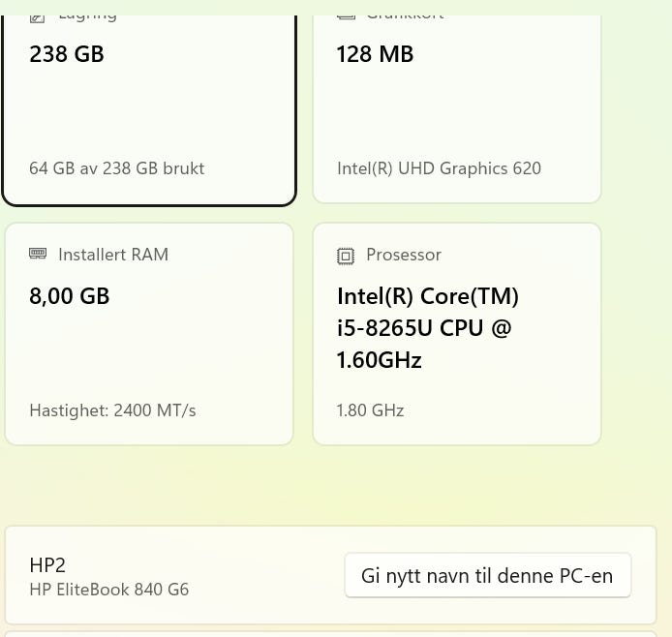Select the '64 GB av 238 GB brukt' text
The width and height of the screenshot is (672, 637).
coord(116,168)
